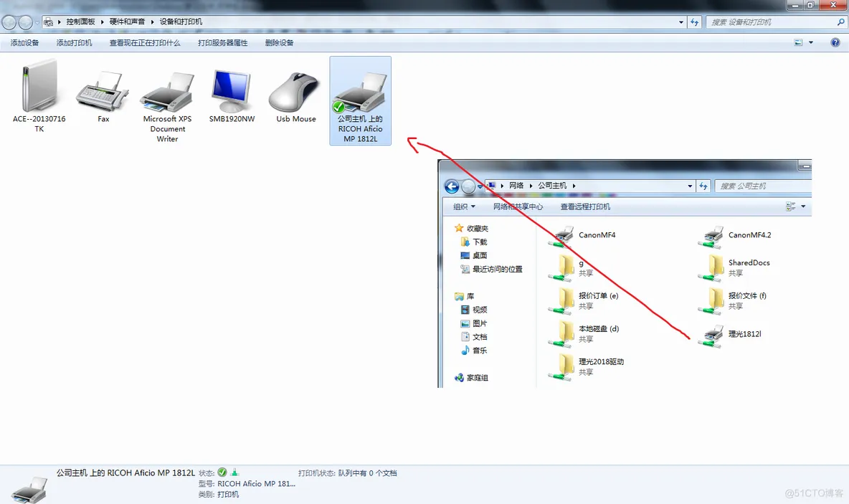This screenshot has height=504, width=849.
Task: Select 音乐 library in the navigation pane
Action: coord(474,351)
